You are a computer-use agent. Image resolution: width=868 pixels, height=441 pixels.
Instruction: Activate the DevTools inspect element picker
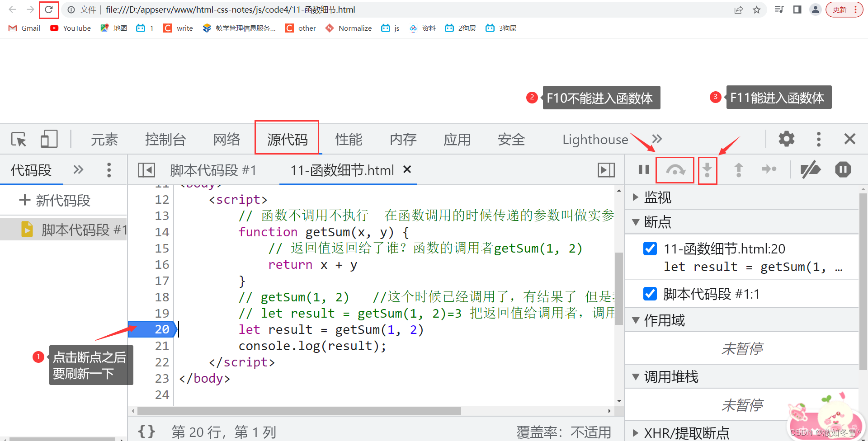(x=19, y=139)
